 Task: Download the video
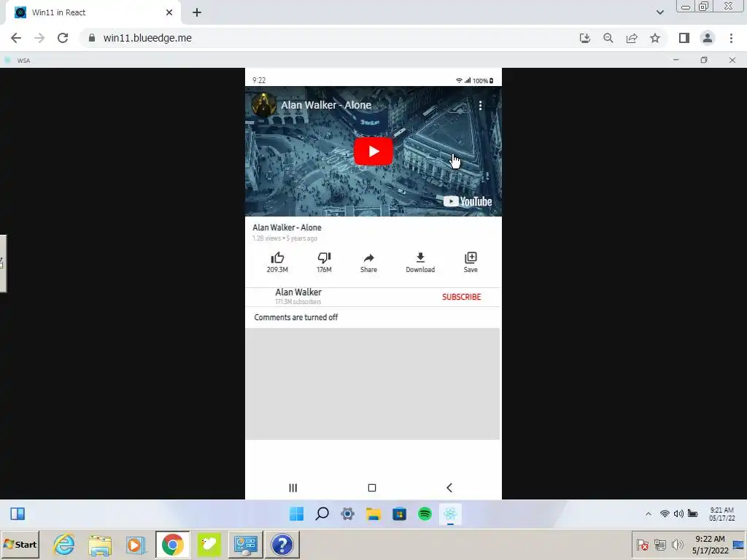pos(420,262)
